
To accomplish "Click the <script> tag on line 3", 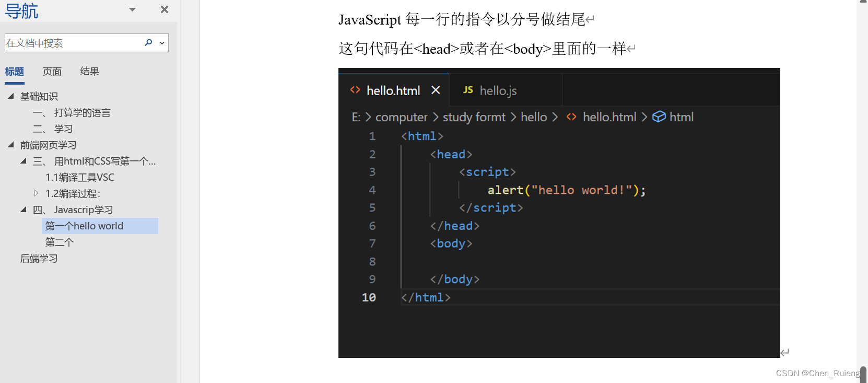I will coord(487,172).
